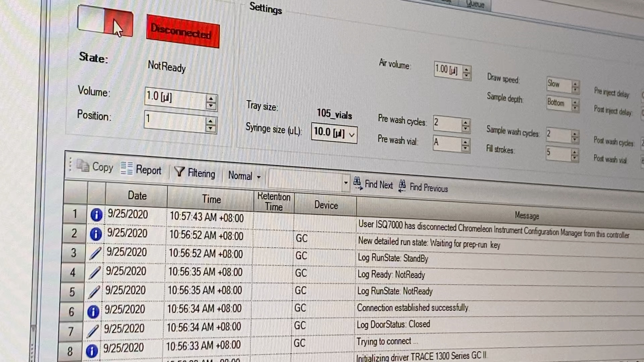
Task: Select 'Log Ready: NotReady' message
Action: [x=391, y=274]
